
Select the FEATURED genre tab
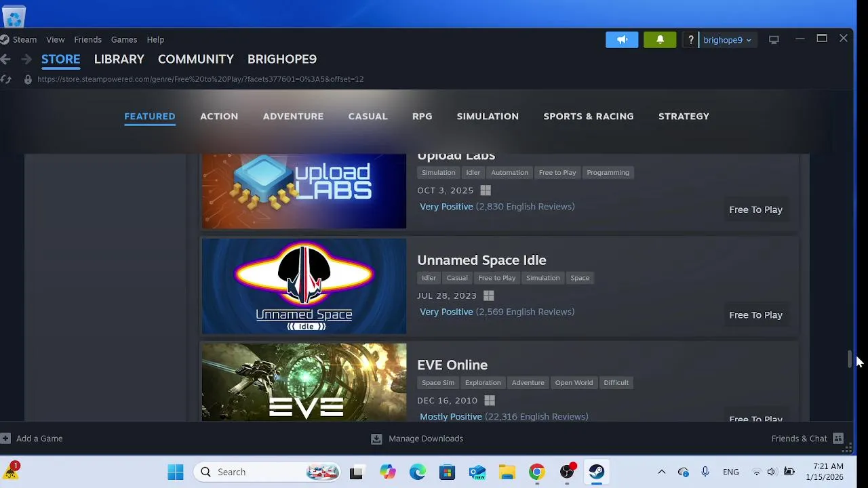[x=150, y=116]
